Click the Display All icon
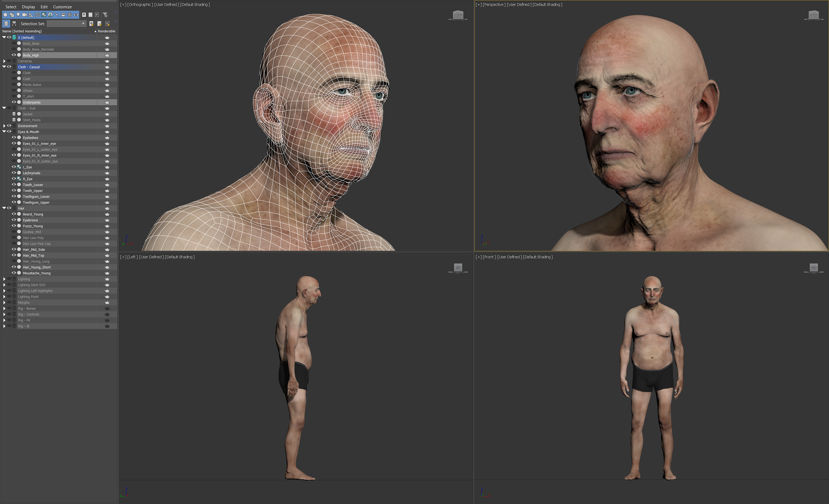829x504 pixels. (x=84, y=15)
